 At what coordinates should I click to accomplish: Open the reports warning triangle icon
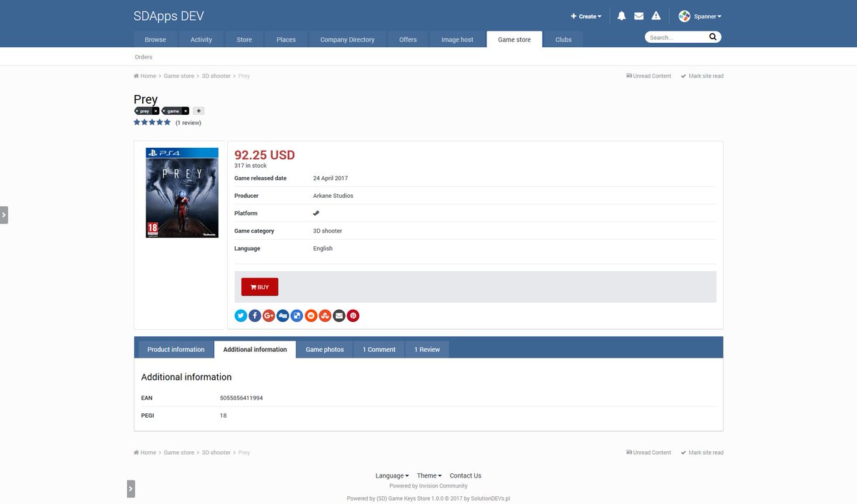pyautogui.click(x=656, y=16)
